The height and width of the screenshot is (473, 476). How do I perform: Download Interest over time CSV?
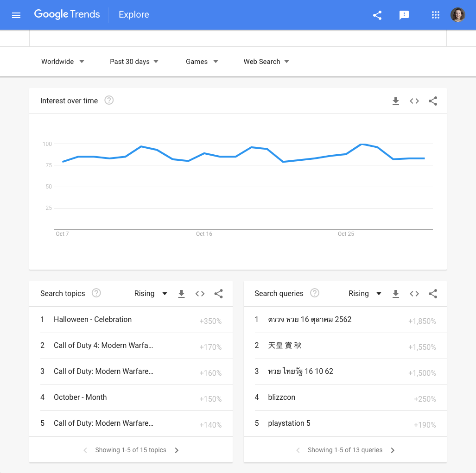395,101
